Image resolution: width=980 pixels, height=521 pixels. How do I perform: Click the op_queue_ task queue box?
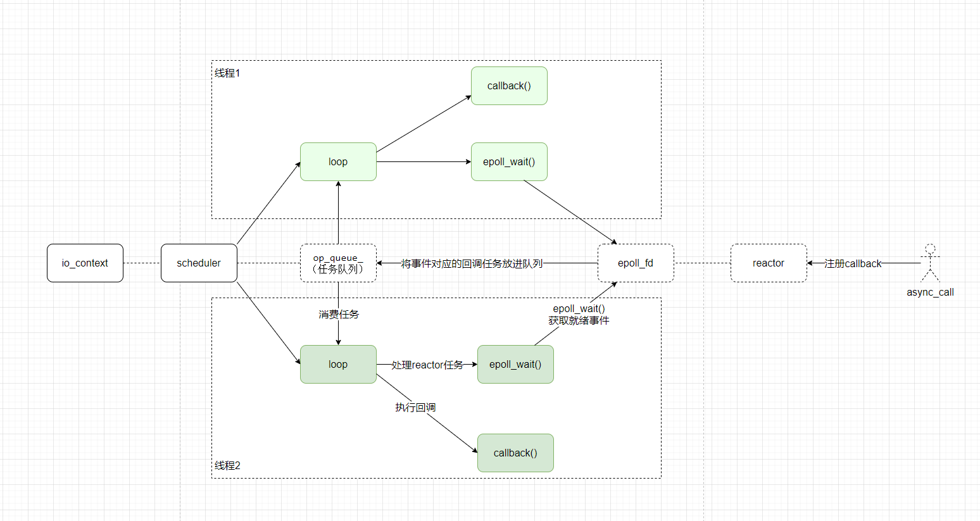338,263
